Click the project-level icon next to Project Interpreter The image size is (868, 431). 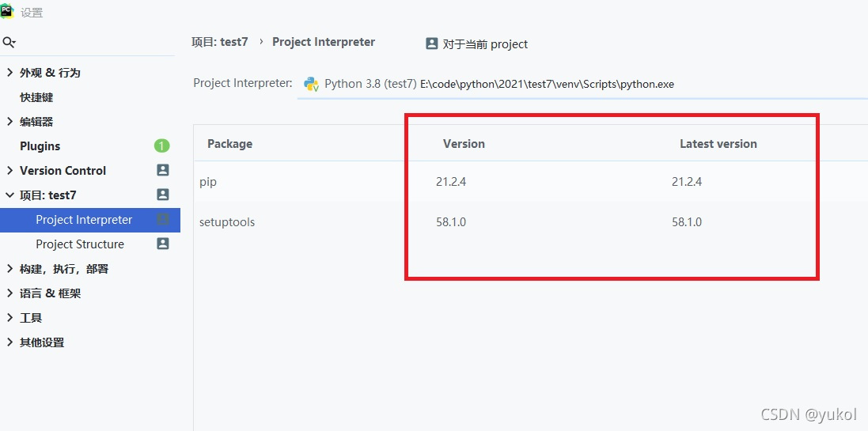163,219
